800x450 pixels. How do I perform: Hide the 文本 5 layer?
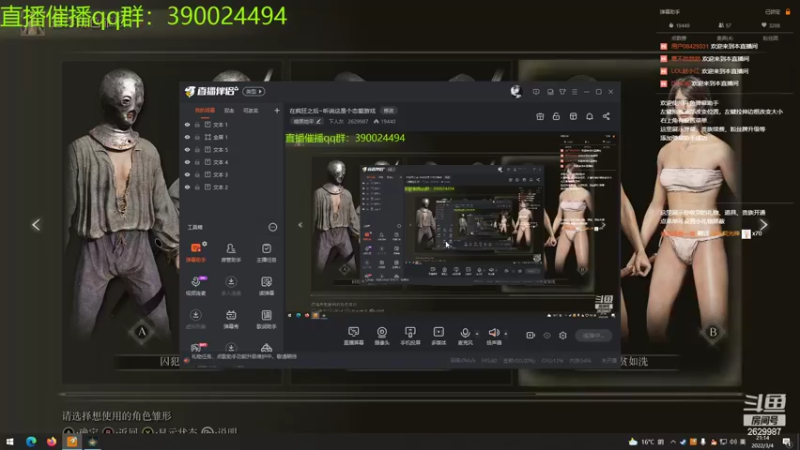coord(187,149)
